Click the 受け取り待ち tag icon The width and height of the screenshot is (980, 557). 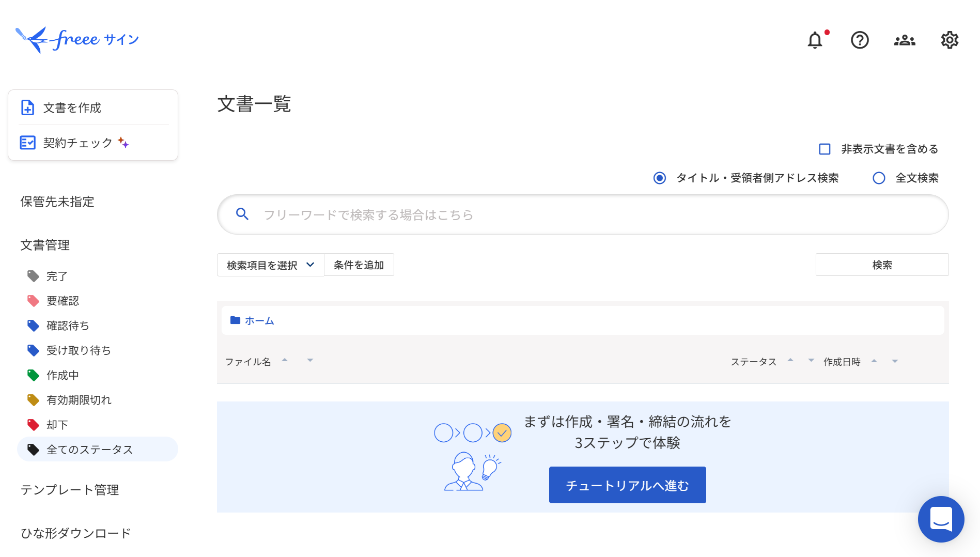click(33, 350)
